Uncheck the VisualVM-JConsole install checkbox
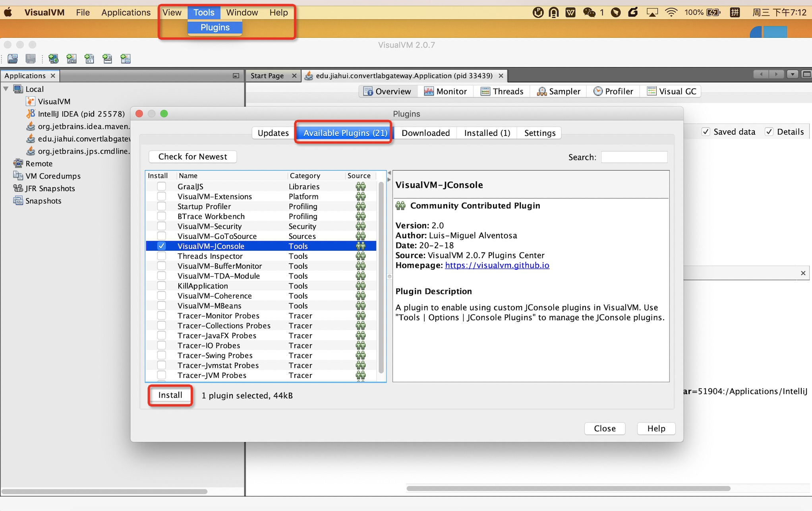 point(161,246)
